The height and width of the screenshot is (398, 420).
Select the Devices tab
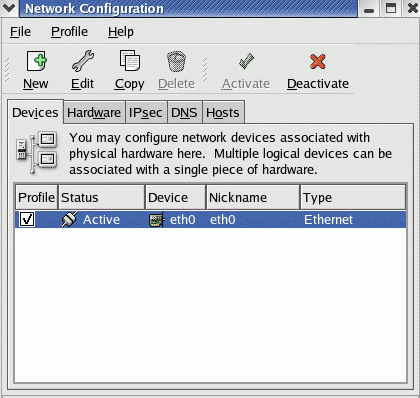(x=35, y=112)
